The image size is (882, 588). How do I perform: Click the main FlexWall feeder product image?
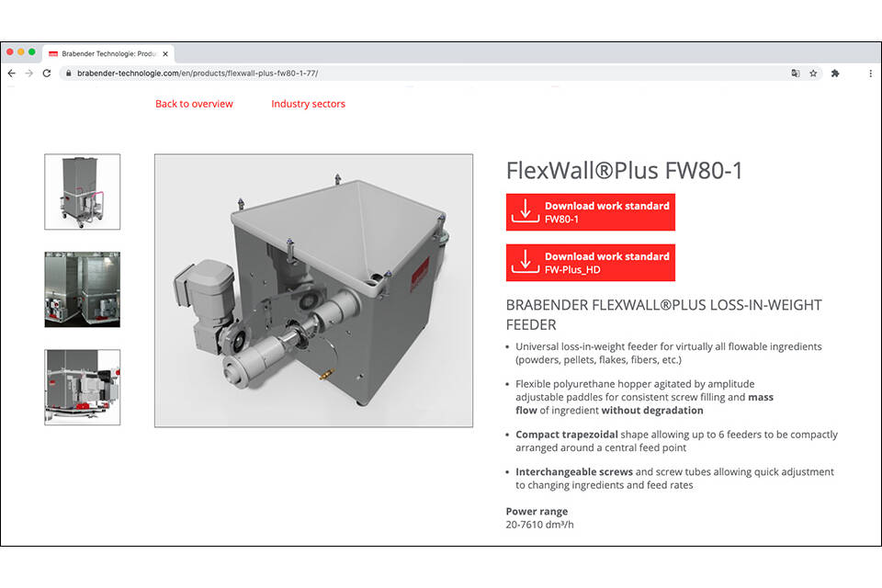click(313, 290)
